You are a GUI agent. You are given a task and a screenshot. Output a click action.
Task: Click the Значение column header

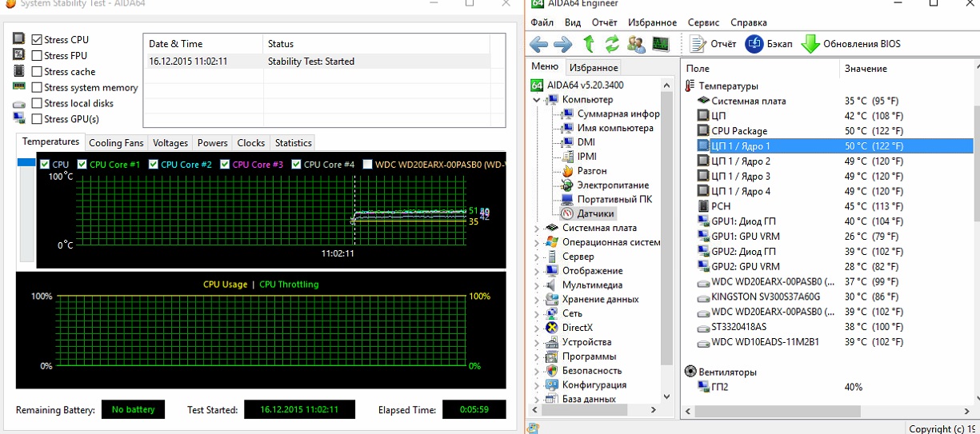[x=908, y=69]
